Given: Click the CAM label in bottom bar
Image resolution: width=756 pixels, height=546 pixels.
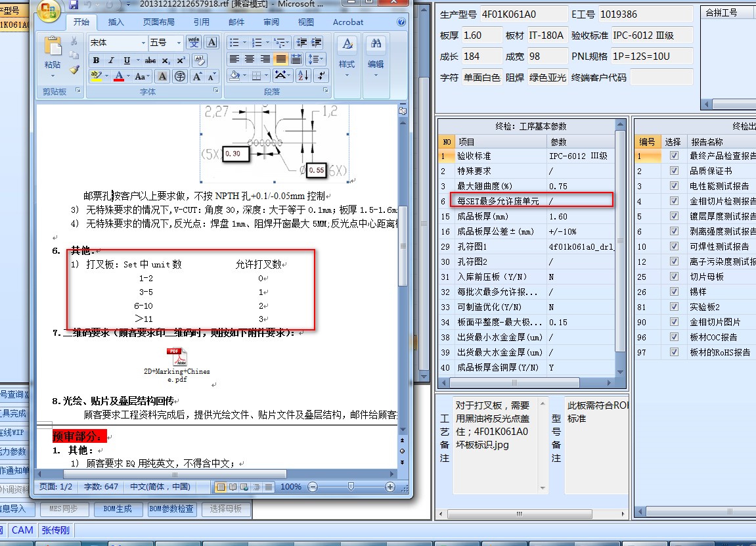Looking at the screenshot, I should [22, 530].
